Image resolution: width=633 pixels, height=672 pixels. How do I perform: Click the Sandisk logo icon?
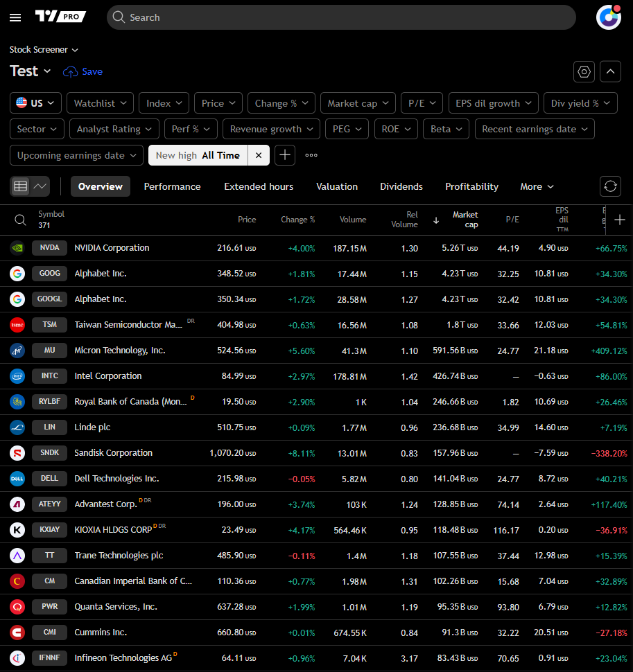[17, 453]
